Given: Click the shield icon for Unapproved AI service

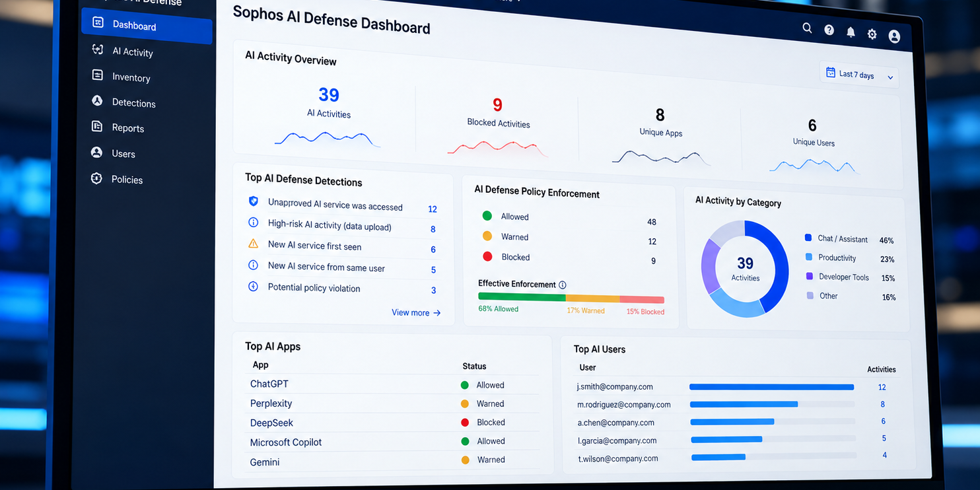Looking at the screenshot, I should point(253,201).
